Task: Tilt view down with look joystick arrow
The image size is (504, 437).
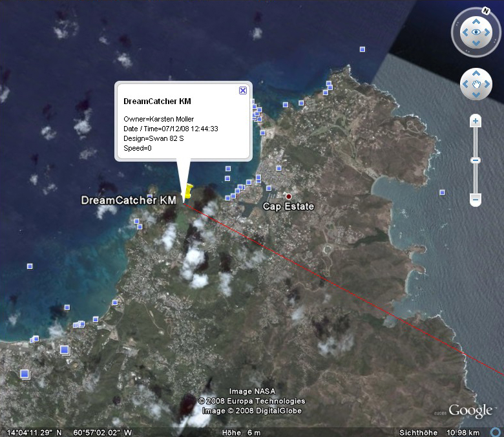Action: point(476,43)
